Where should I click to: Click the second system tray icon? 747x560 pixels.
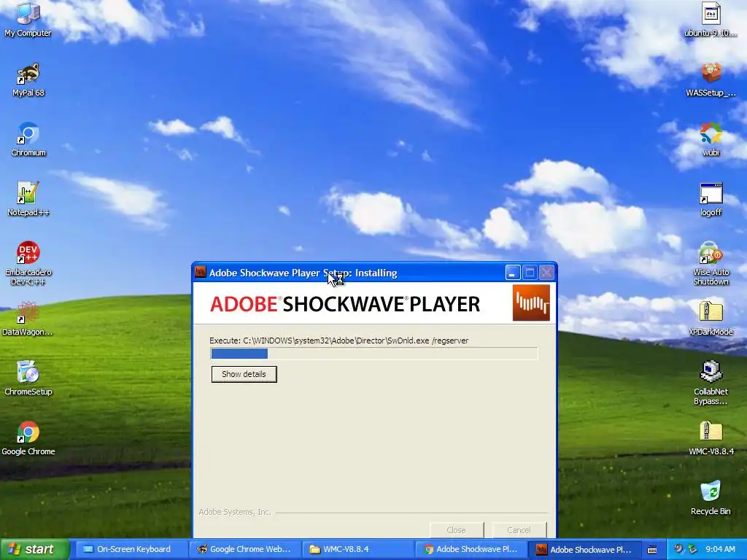(693, 549)
